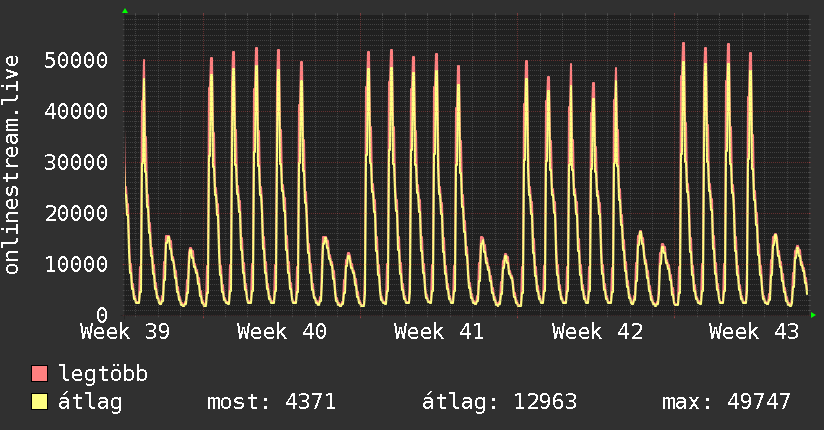Image resolution: width=824 pixels, height=430 pixels.
Task: Click the átlag legend label next to yellow swatch
Action: 90,402
